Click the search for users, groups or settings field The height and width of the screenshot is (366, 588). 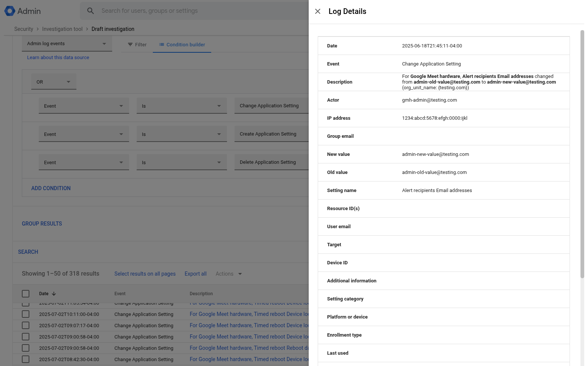click(x=194, y=11)
